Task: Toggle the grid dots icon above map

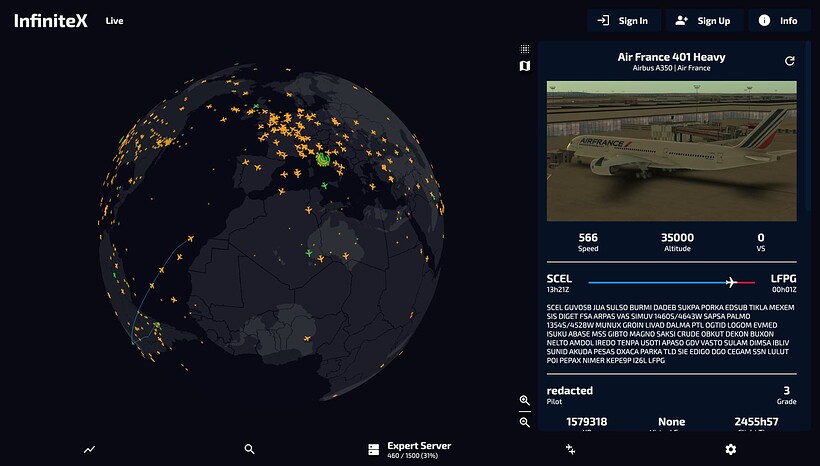Action: pyautogui.click(x=525, y=49)
